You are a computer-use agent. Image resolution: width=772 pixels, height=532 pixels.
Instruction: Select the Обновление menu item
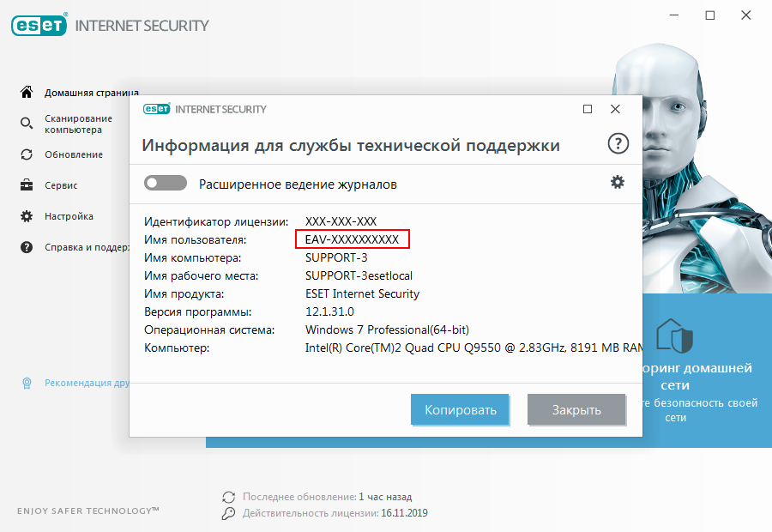pyautogui.click(x=74, y=154)
